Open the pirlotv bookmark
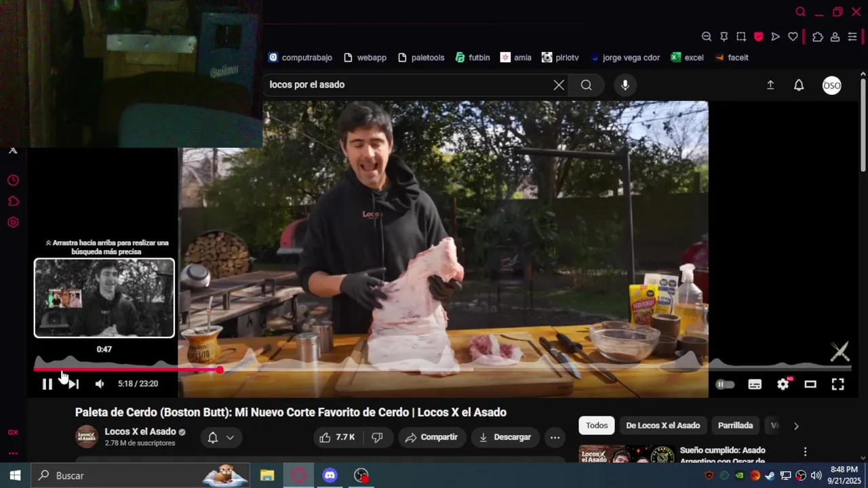The width and height of the screenshot is (868, 488). click(561, 58)
